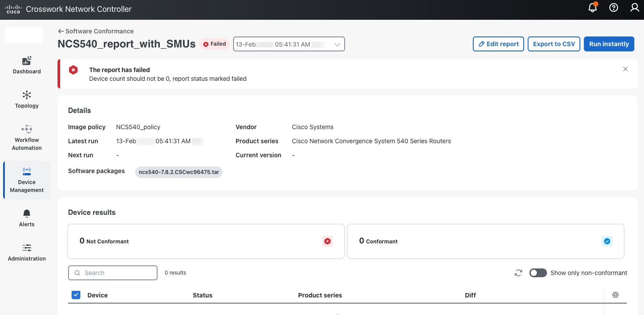Uncheck the Device select-all checkbox

(x=76, y=295)
